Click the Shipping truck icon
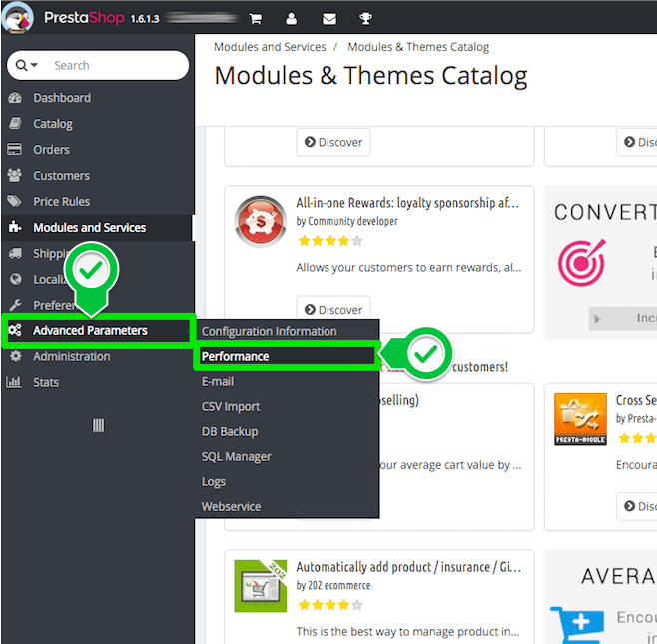This screenshot has width=657, height=644. pos(15,253)
